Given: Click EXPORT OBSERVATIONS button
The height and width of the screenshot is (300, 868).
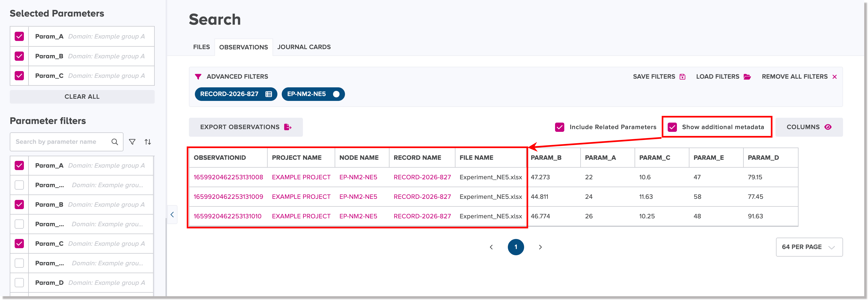Looking at the screenshot, I should point(246,127).
